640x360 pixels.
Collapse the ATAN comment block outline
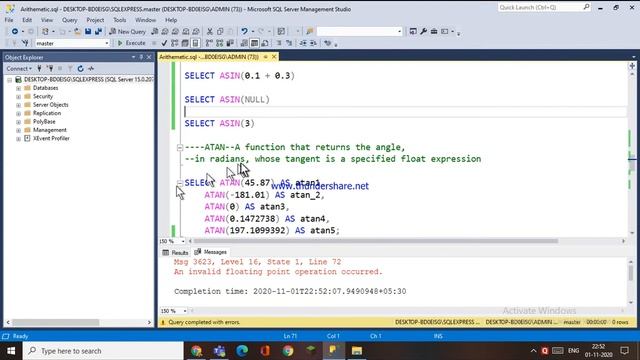[180, 147]
